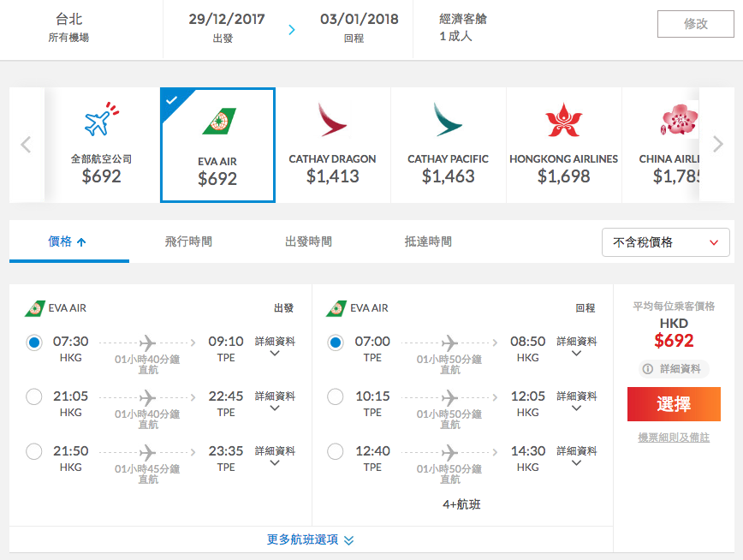Choose the Cathay Pacific airline logo
The image size is (743, 560).
pos(448,120)
